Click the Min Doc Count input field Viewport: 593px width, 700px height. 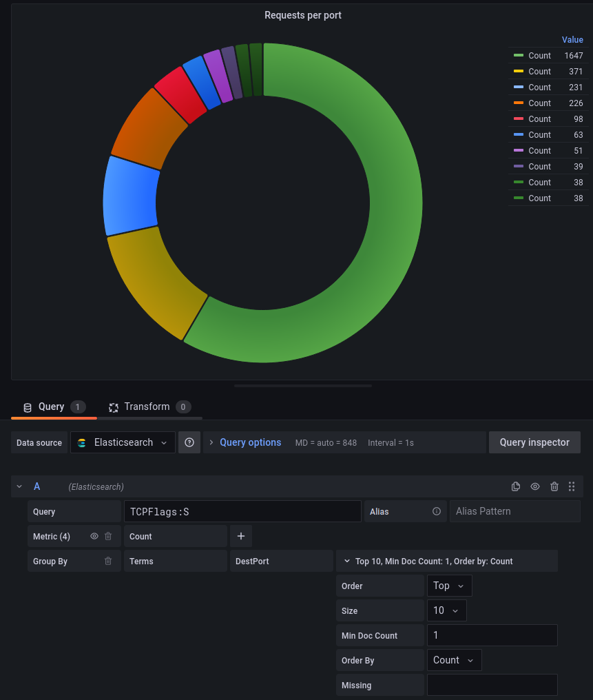click(x=492, y=635)
